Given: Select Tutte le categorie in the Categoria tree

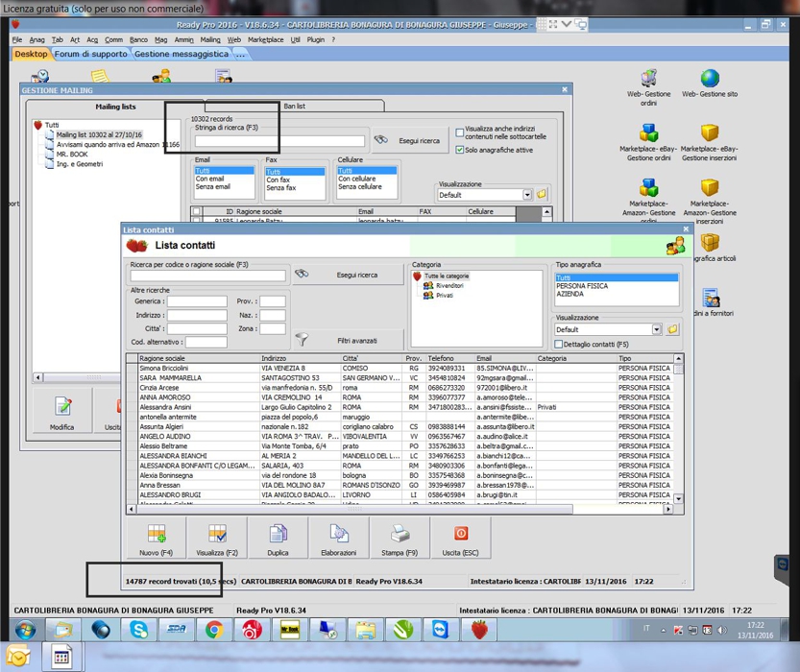Looking at the screenshot, I should coord(447,276).
